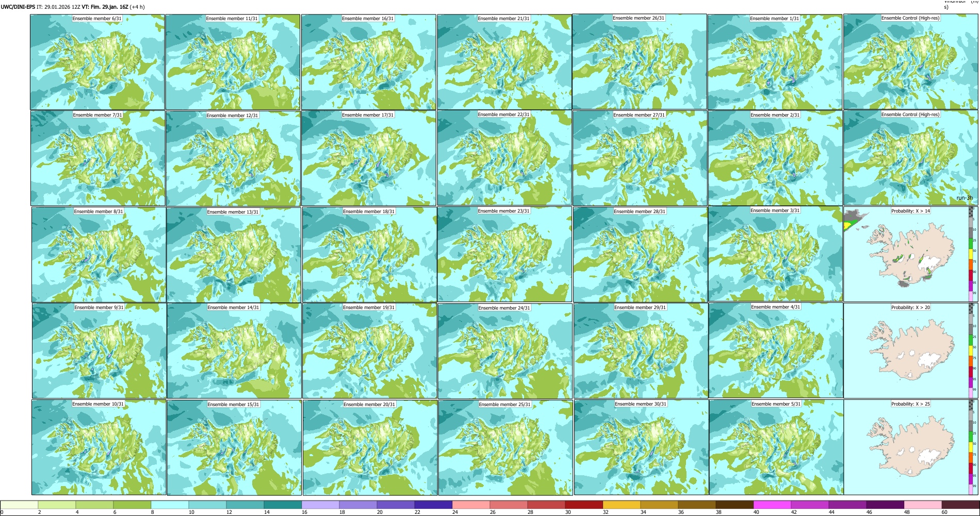Viewport: 980px width, 516px height.
Task: Select the Ensemble member 18/31 map panel
Action: [x=369, y=255]
